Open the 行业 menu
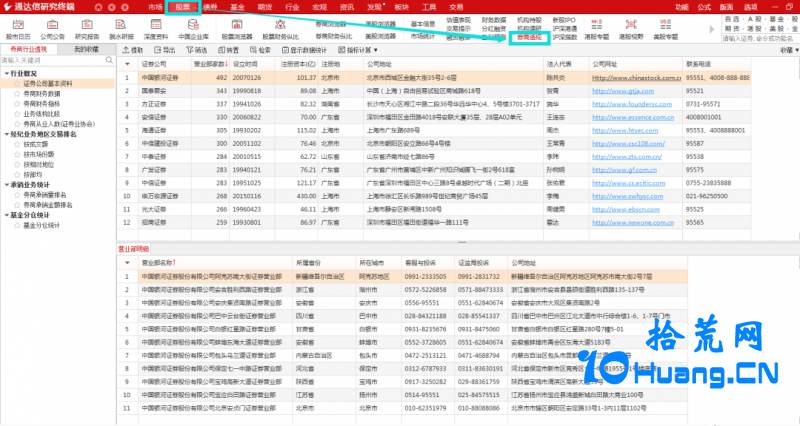Viewport: 800px width, 426px height. click(292, 7)
